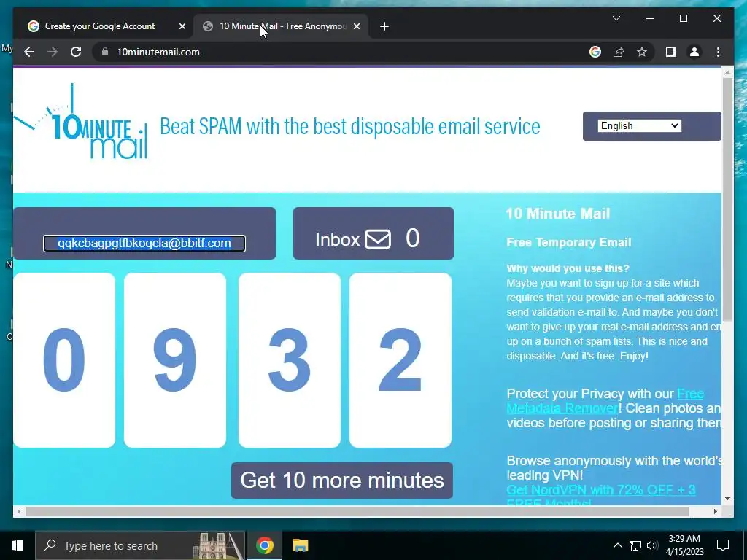
Task: Open the taskbar clock and date
Action: (684, 545)
